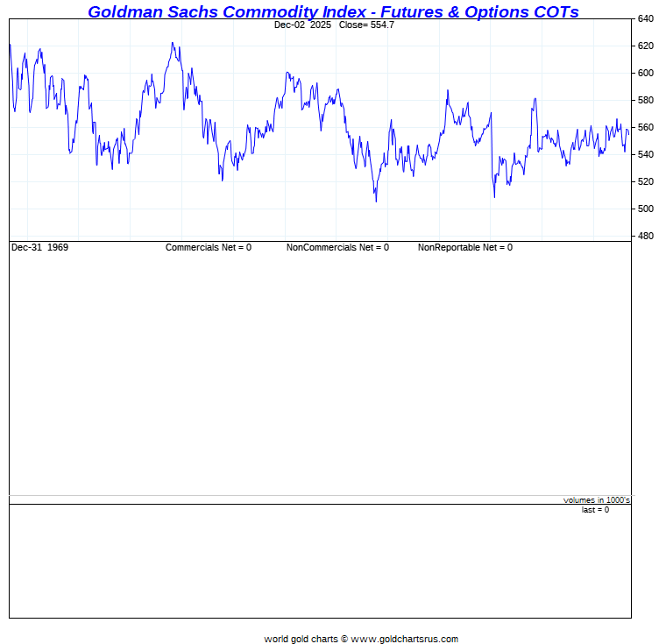Click the 640 axis value

pyautogui.click(x=646, y=18)
